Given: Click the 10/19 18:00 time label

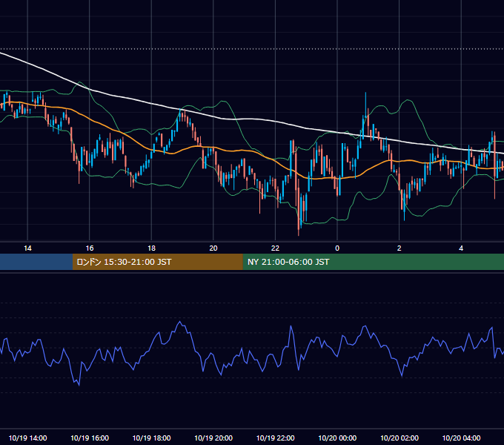Looking at the screenshot, I should (x=151, y=438).
